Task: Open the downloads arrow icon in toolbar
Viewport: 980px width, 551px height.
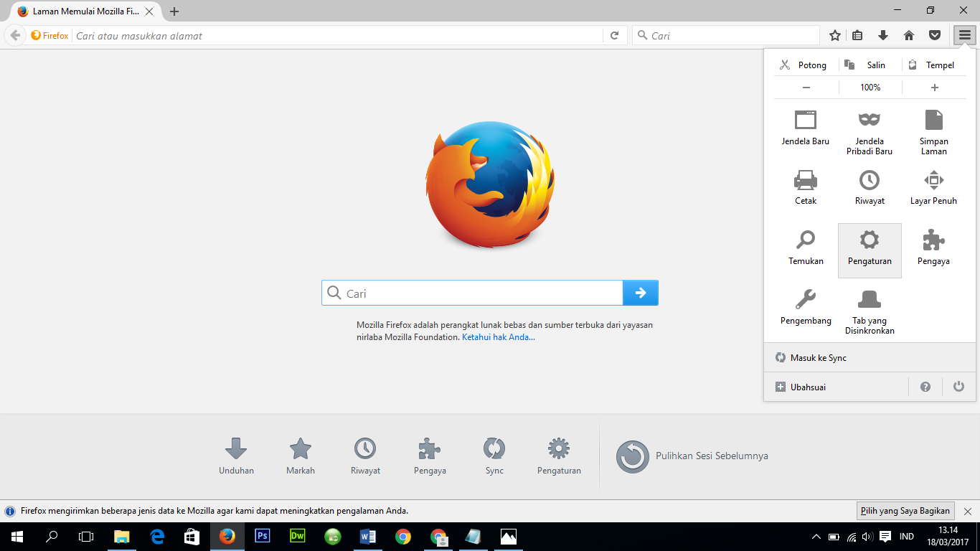Action: (883, 35)
